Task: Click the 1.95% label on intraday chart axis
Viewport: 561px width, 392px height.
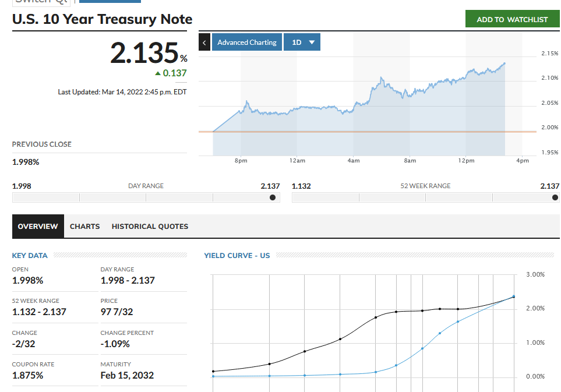Action: [549, 152]
